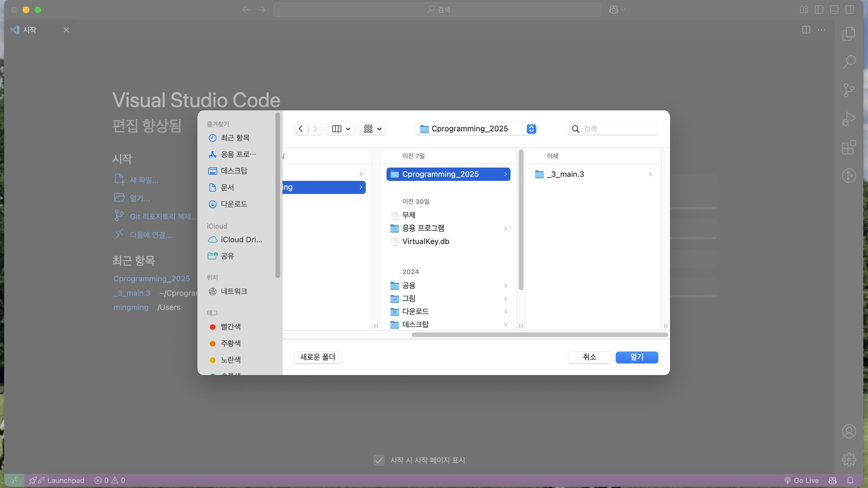This screenshot has width=868, height=488.
Task: Expand the 응용 프로그램 folder in column list
Action: [505, 229]
